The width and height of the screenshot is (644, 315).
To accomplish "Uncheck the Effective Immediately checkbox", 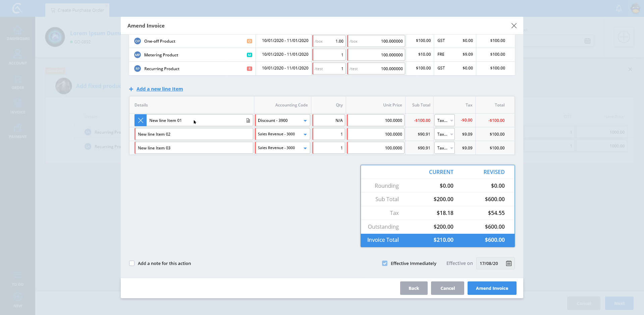I will point(385,263).
